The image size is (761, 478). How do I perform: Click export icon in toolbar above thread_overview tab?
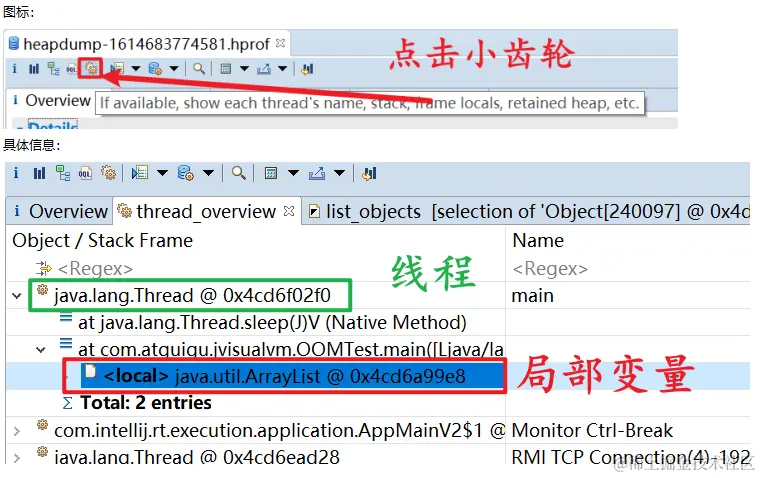tap(316, 173)
